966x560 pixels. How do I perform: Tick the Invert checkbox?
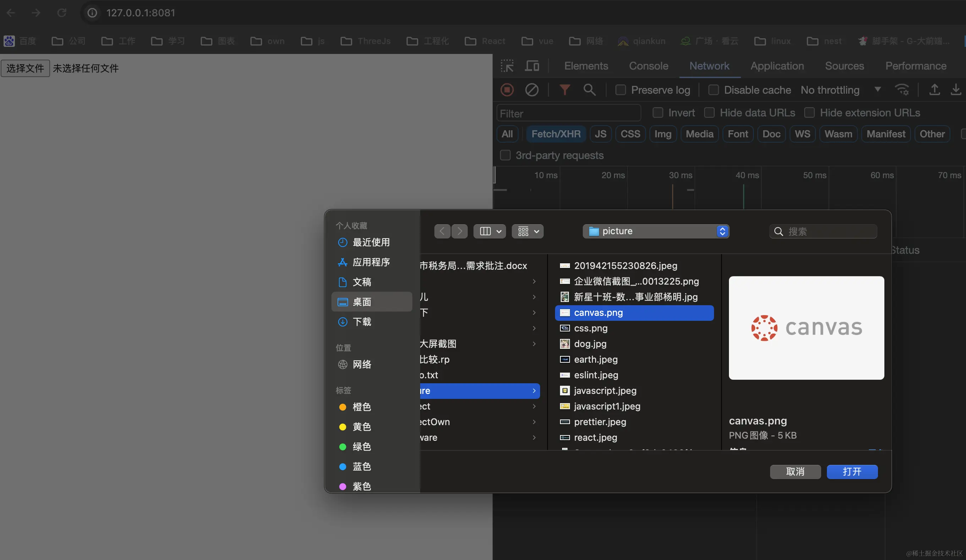658,113
